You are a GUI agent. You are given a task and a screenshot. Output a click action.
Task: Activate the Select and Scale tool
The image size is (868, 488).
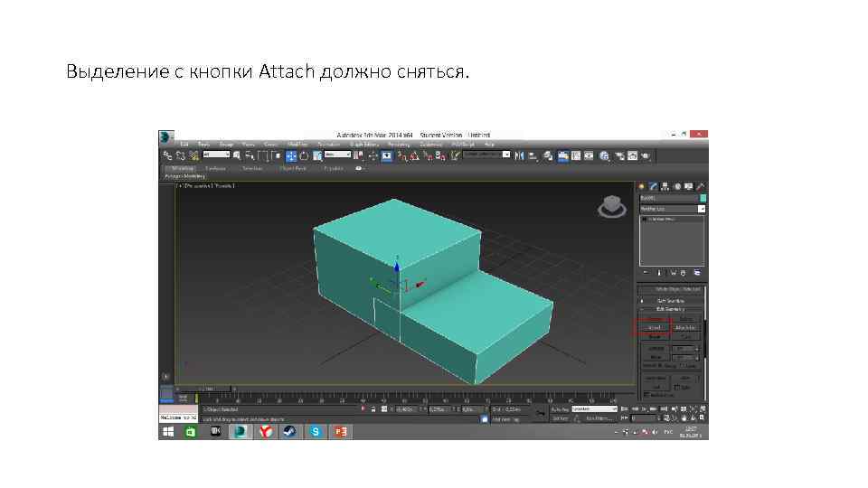[x=317, y=156]
